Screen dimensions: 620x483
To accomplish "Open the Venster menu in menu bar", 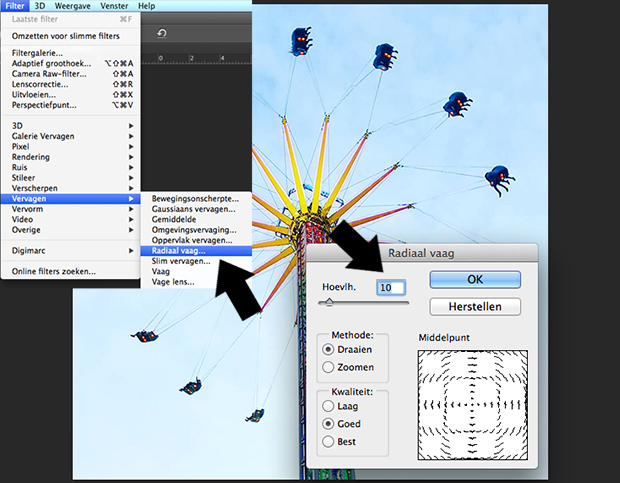I will (114, 6).
